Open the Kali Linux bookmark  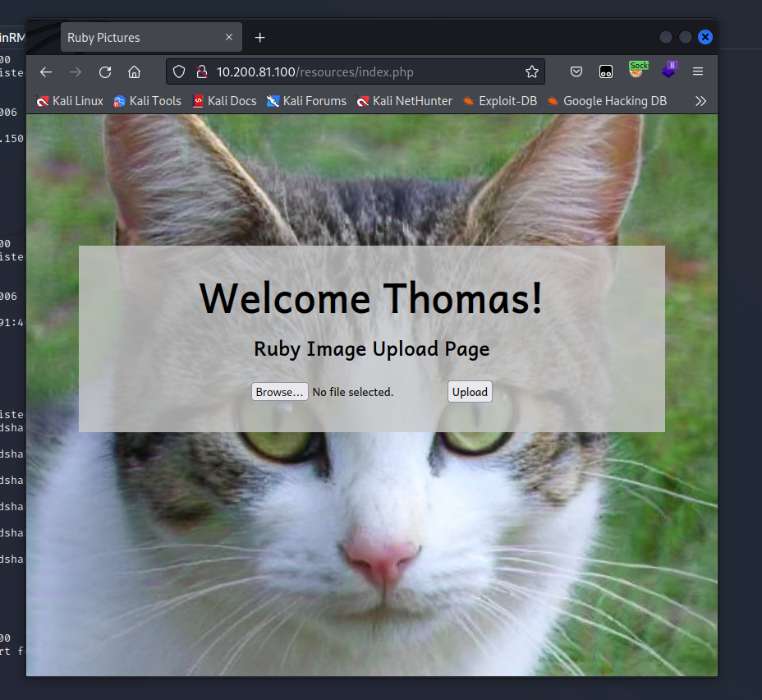[70, 101]
